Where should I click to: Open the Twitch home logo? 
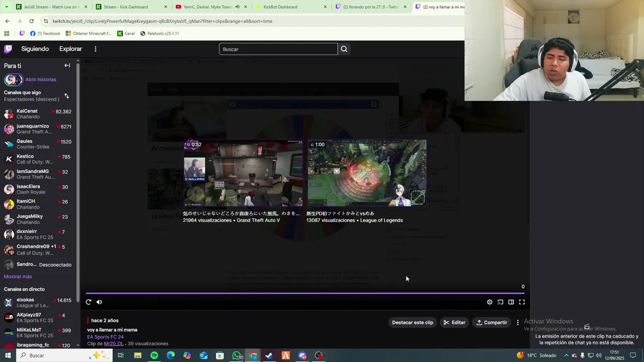click(8, 49)
